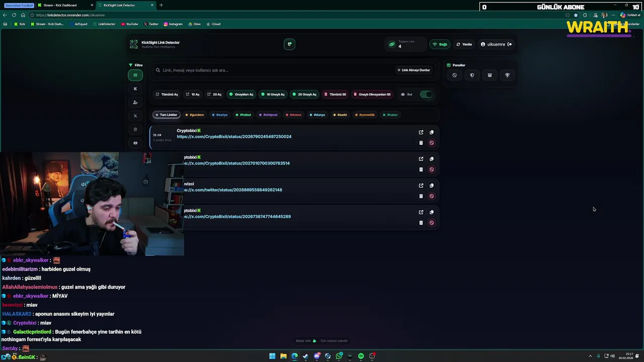The image size is (644, 362).
Task: Filter by #yemeklik tag
Action: click(365, 115)
